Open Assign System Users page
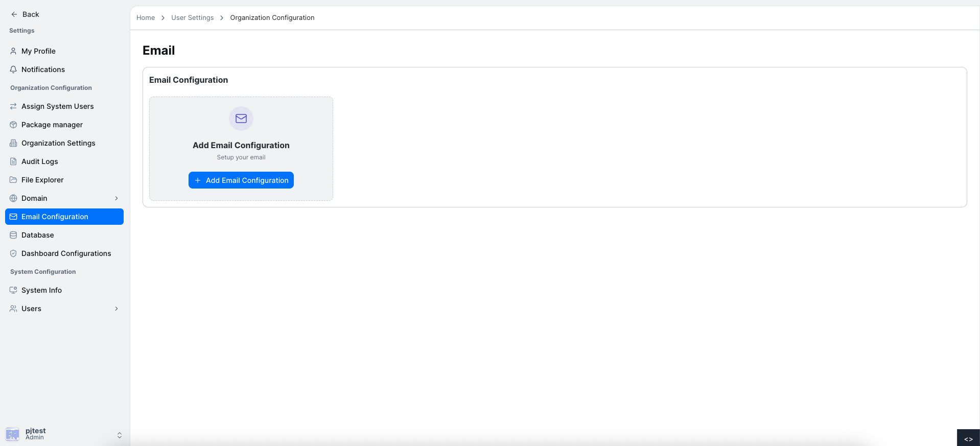Screen dimensions: 980x446 [64, 106]
